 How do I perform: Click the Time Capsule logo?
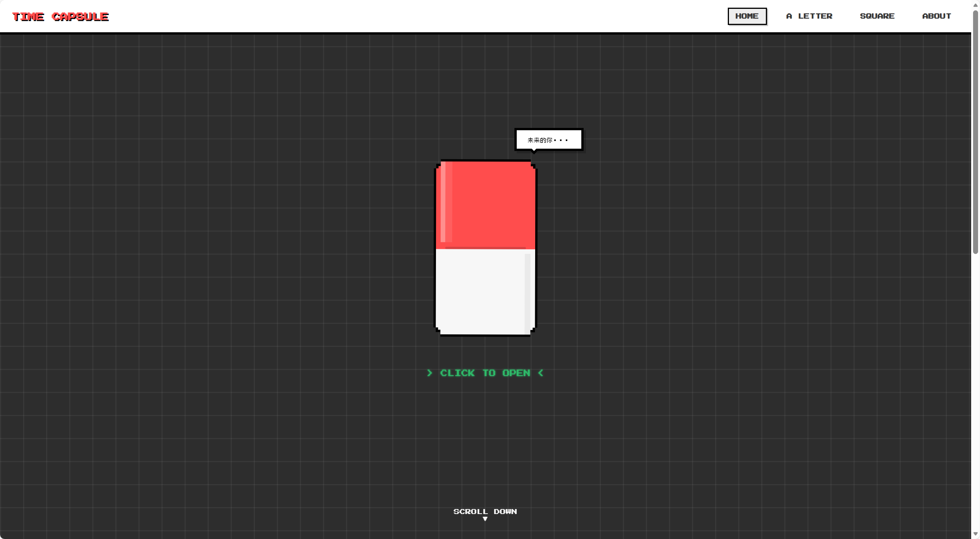pyautogui.click(x=60, y=17)
